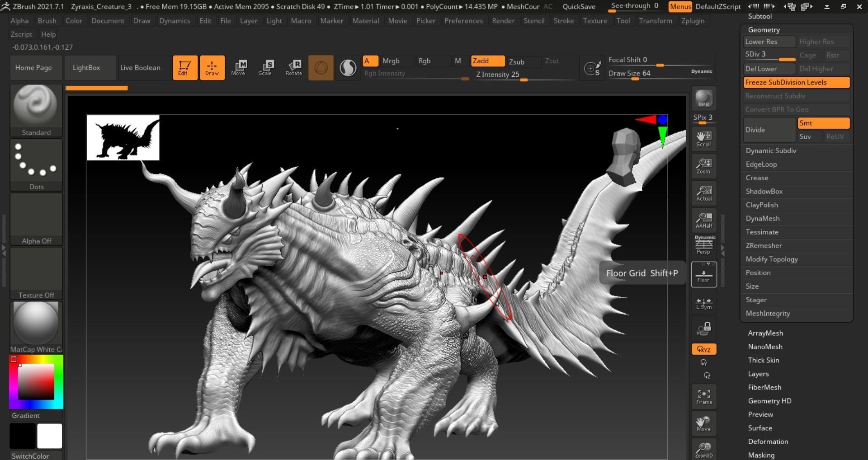The width and height of the screenshot is (868, 460).
Task: Click the head orientation camera widget
Action: click(625, 156)
